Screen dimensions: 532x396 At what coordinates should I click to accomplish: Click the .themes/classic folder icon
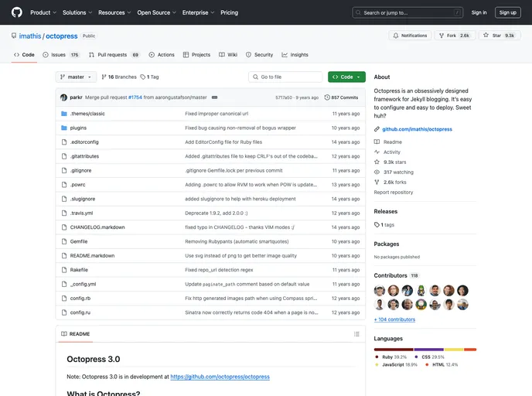[x=63, y=114]
